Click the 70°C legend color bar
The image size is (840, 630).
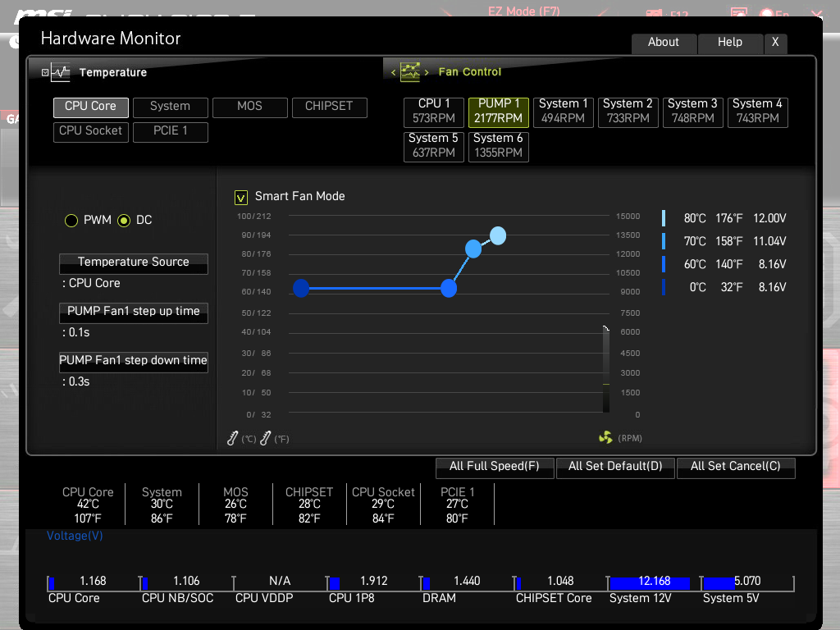click(664, 241)
